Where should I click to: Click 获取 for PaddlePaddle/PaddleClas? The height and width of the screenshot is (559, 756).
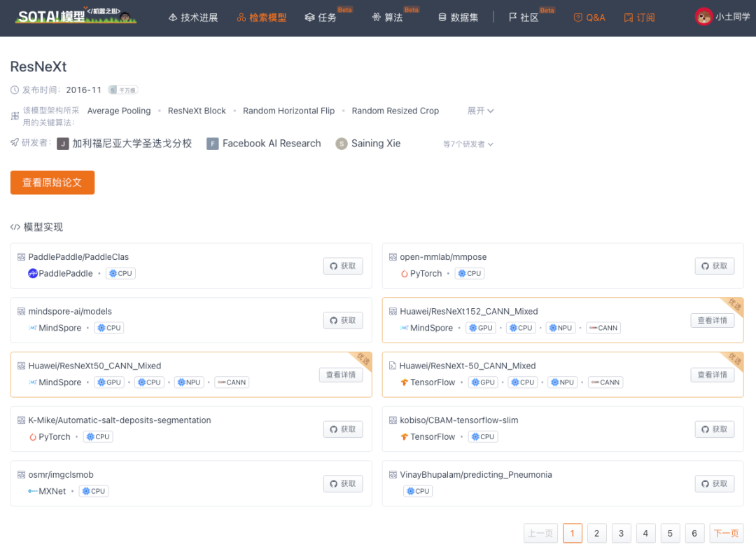[x=343, y=265]
